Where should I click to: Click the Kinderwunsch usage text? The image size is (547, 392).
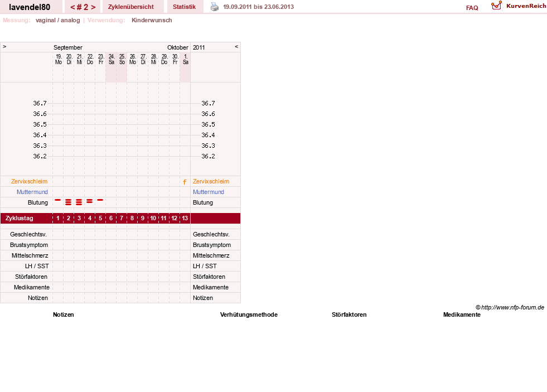pyautogui.click(x=152, y=20)
